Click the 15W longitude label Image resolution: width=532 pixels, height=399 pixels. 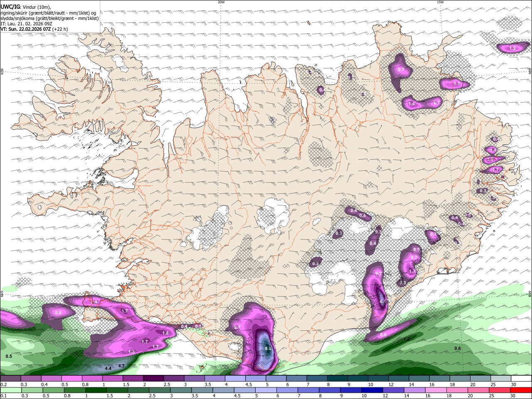click(x=440, y=2)
